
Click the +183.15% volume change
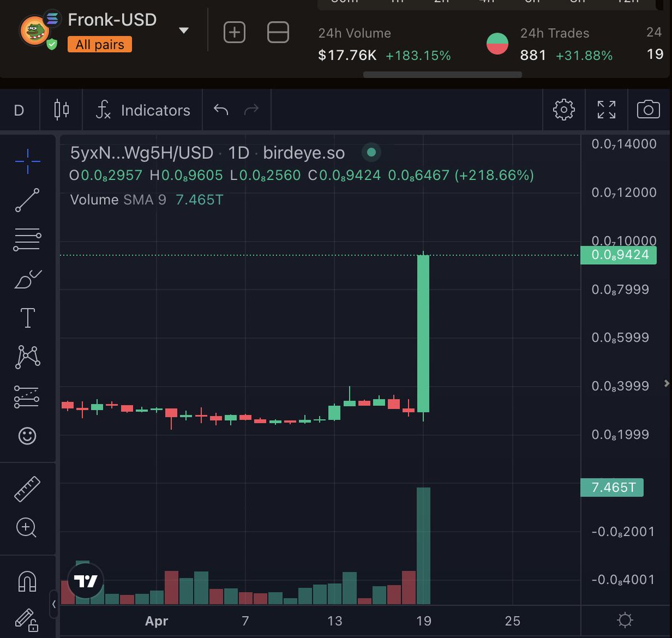[x=418, y=55]
